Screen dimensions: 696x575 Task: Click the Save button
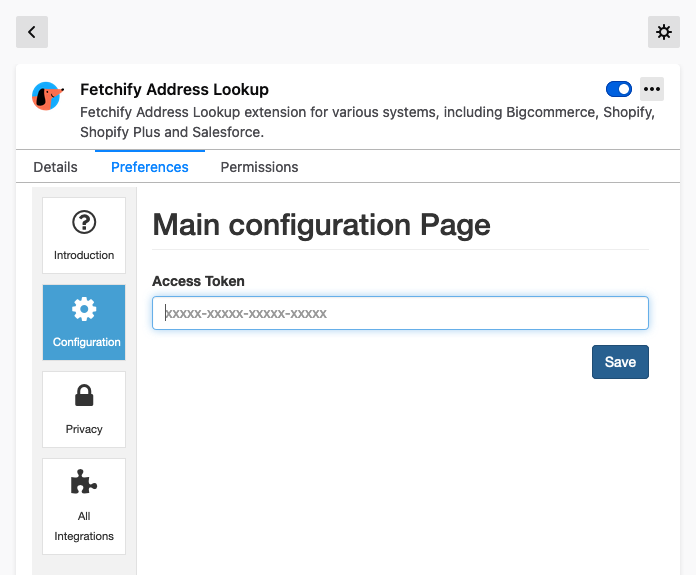click(620, 362)
